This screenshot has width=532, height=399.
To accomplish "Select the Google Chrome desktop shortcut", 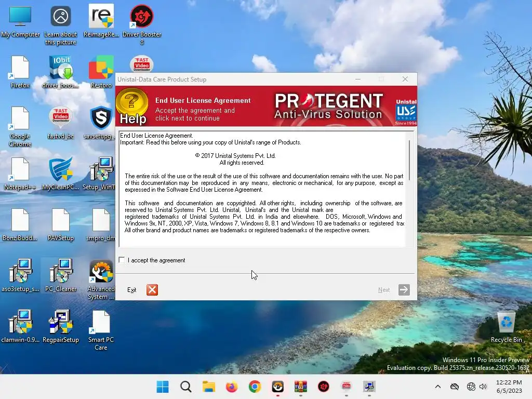I will point(20,127).
